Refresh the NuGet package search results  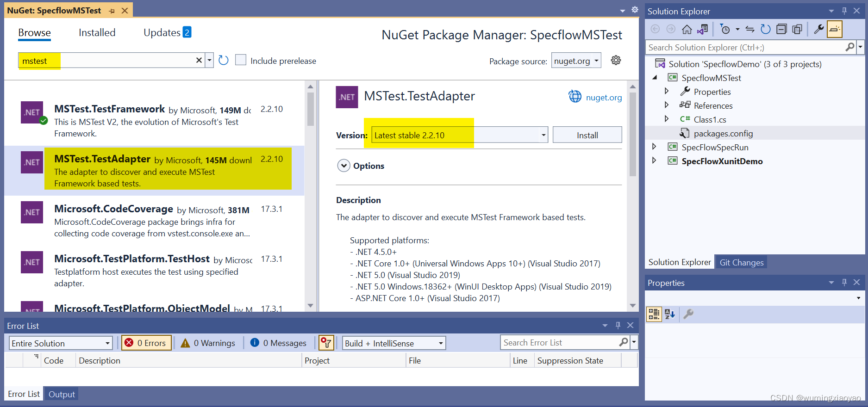point(224,61)
